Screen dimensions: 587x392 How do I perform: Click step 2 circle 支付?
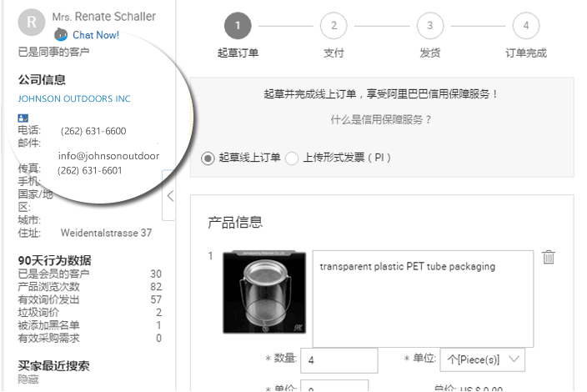pyautogui.click(x=334, y=26)
